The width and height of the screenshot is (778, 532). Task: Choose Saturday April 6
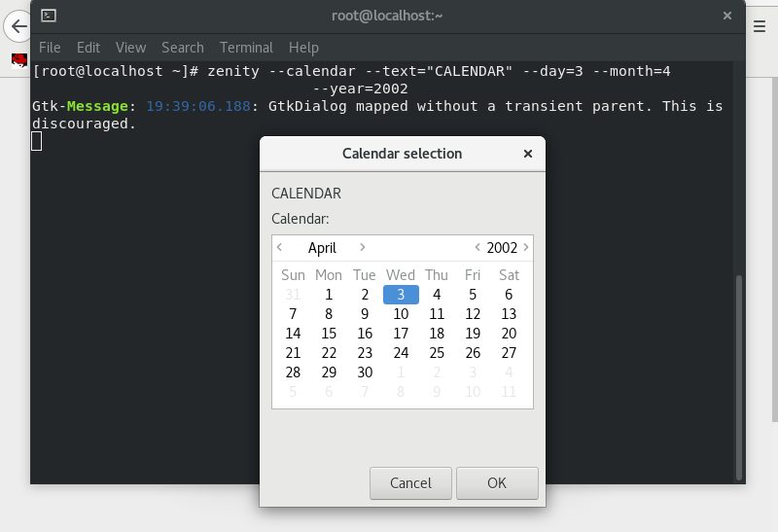[509, 295]
